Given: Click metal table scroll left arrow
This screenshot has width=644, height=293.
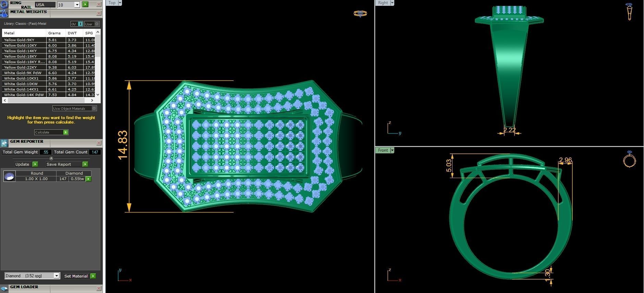Looking at the screenshot, I should pos(5,100).
